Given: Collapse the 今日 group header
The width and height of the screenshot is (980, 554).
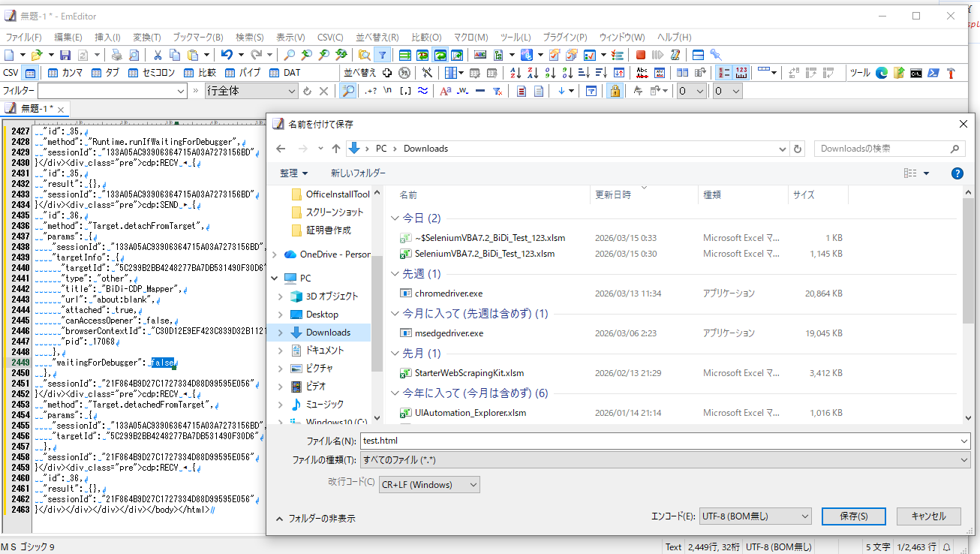Looking at the screenshot, I should point(395,218).
